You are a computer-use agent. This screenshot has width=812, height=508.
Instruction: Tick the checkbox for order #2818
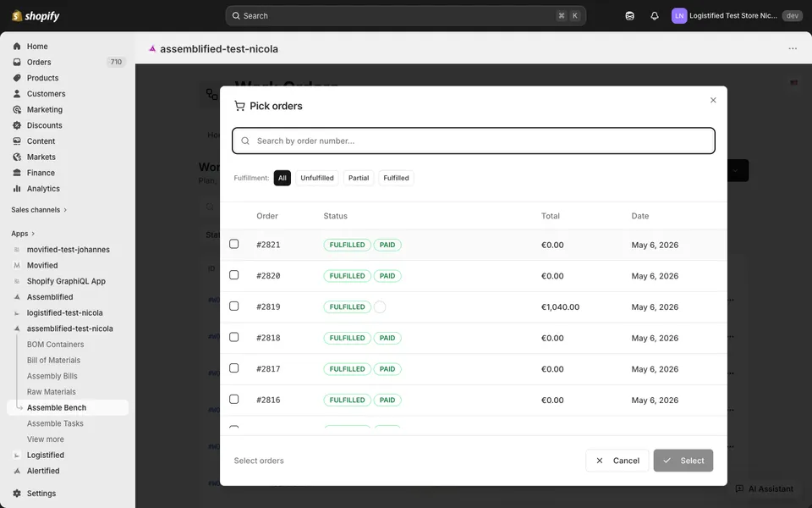point(234,337)
